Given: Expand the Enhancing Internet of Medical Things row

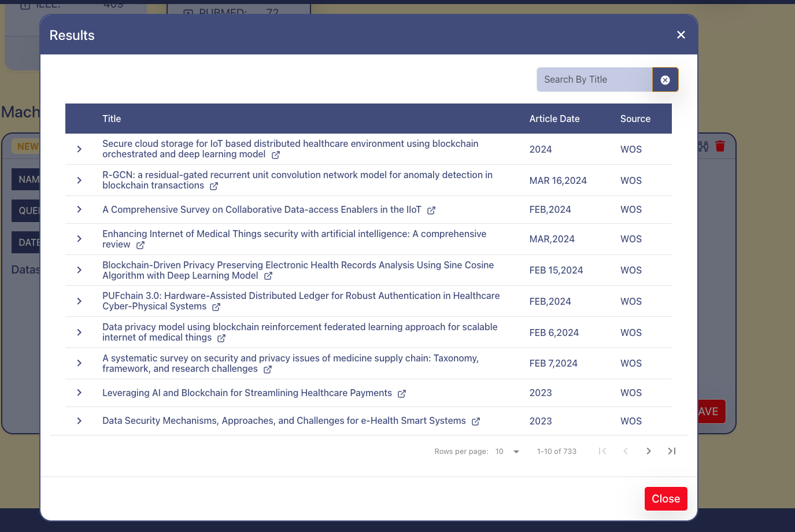Looking at the screenshot, I should (79, 239).
